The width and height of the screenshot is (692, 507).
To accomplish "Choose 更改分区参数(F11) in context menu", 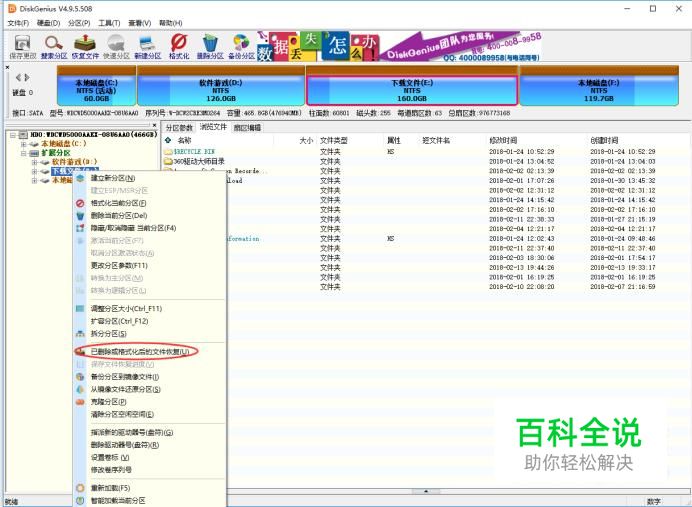I will [119, 266].
